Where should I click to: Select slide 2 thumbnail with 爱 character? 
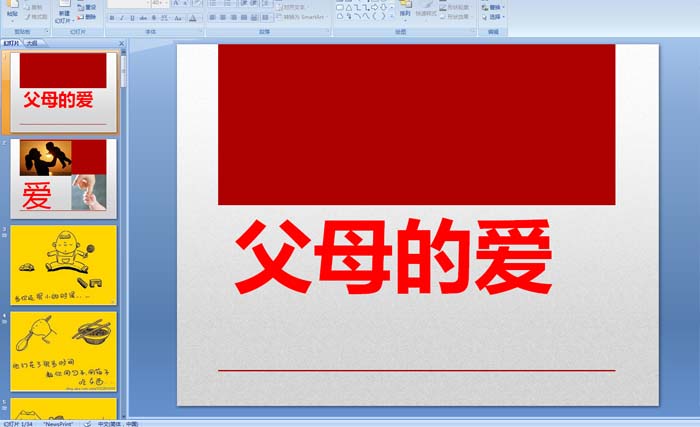pyautogui.click(x=63, y=179)
